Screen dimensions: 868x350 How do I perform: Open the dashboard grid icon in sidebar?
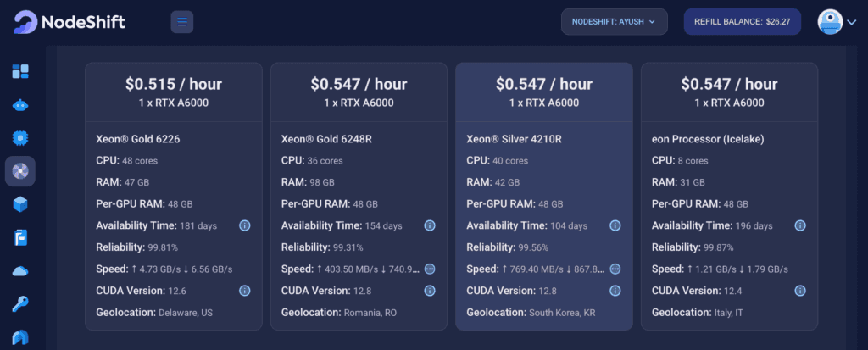20,71
